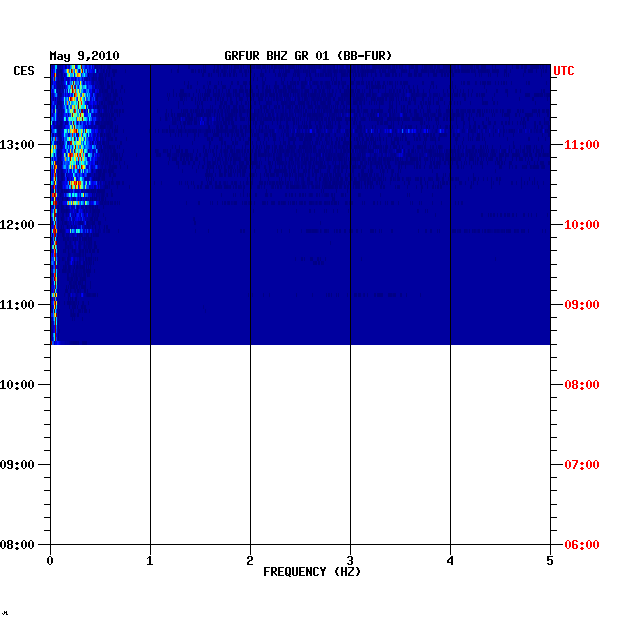The image size is (630, 624).
Task: Click the date label May 9,2010
Action: 84,56
